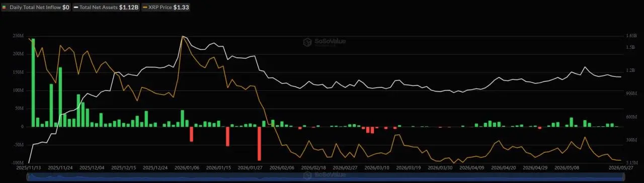The image size is (644, 183).
Task: Click the x-axis date label 2025/12/24
Action: tap(155, 167)
